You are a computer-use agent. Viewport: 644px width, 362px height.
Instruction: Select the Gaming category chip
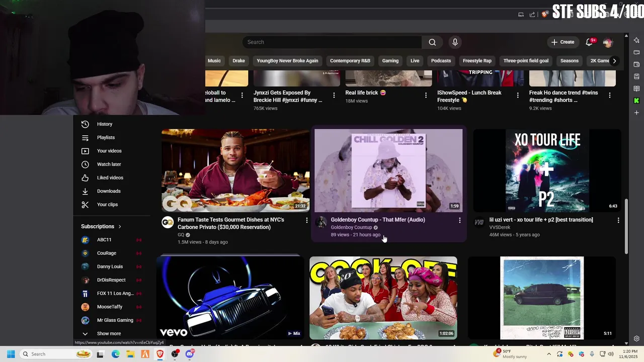point(390,61)
